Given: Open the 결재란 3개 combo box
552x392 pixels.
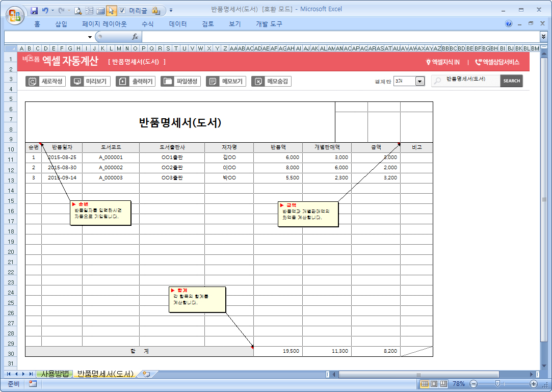Looking at the screenshot, I should [x=409, y=82].
